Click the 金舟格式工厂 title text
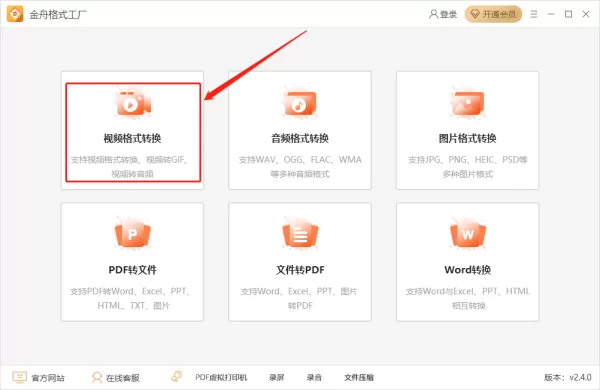Image resolution: width=600 pixels, height=390 pixels. tap(58, 15)
